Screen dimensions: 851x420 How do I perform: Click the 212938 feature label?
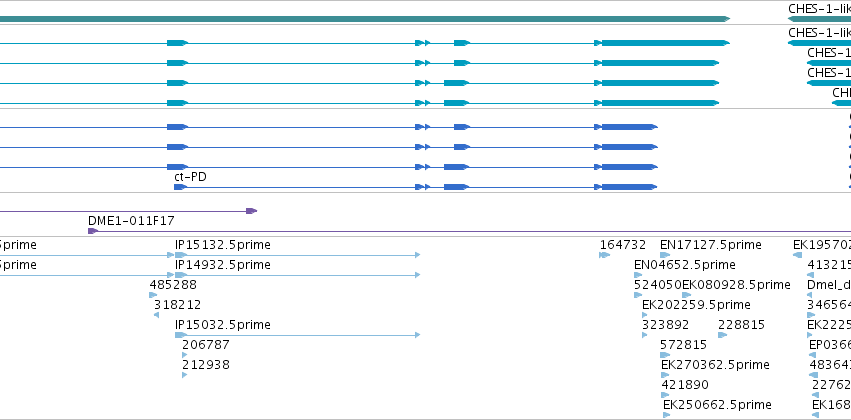click(x=206, y=365)
